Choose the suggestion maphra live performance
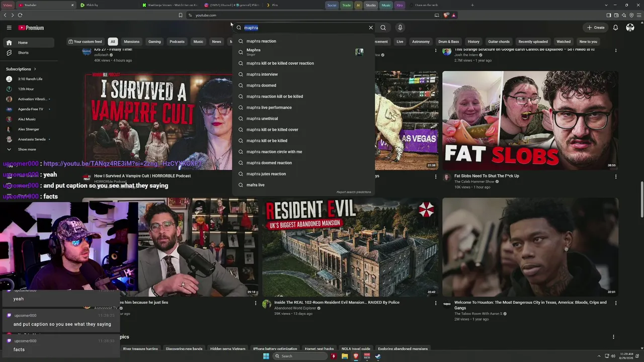This screenshot has height=362, width=644. pos(303,108)
